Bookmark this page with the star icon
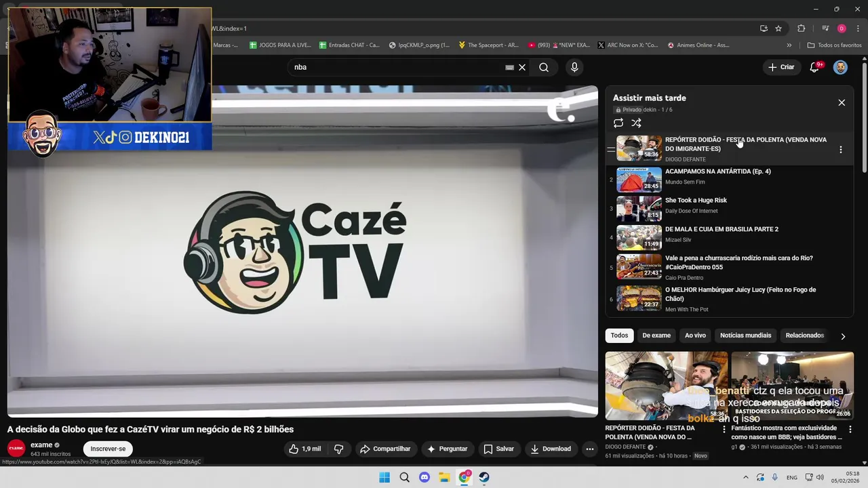This screenshot has height=488, width=868. 778,28
